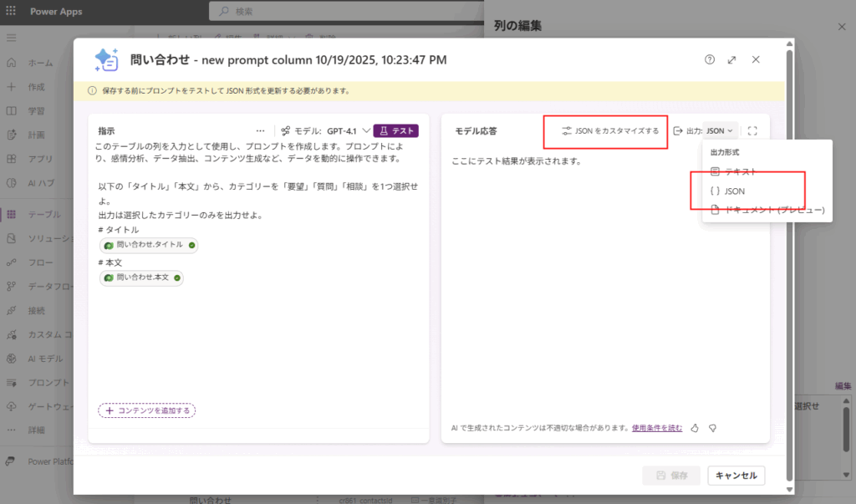Open the Power Apps app launcher waffle

[x=11, y=12]
